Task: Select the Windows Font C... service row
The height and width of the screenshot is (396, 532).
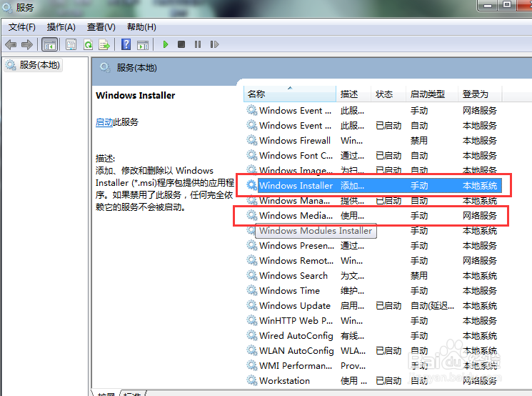Action: [x=373, y=156]
